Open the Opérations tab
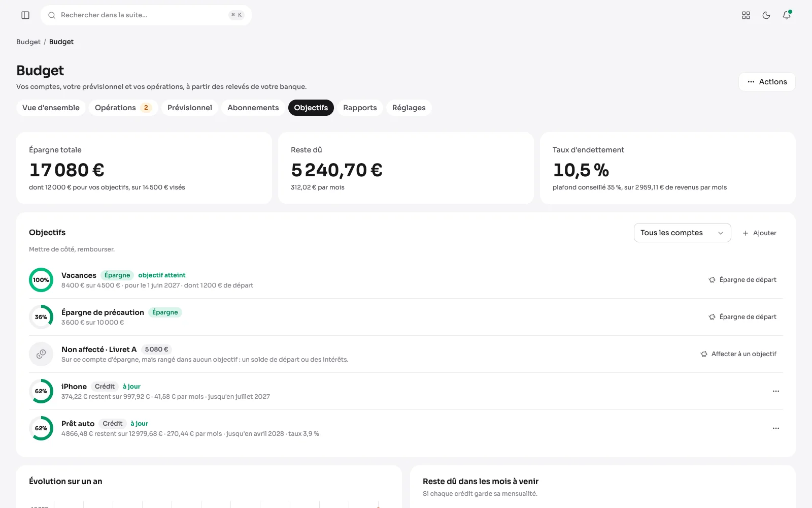Viewport: 812px width, 508px height. [x=123, y=108]
